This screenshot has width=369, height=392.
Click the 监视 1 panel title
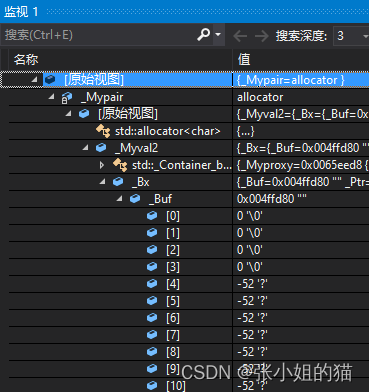21,12
